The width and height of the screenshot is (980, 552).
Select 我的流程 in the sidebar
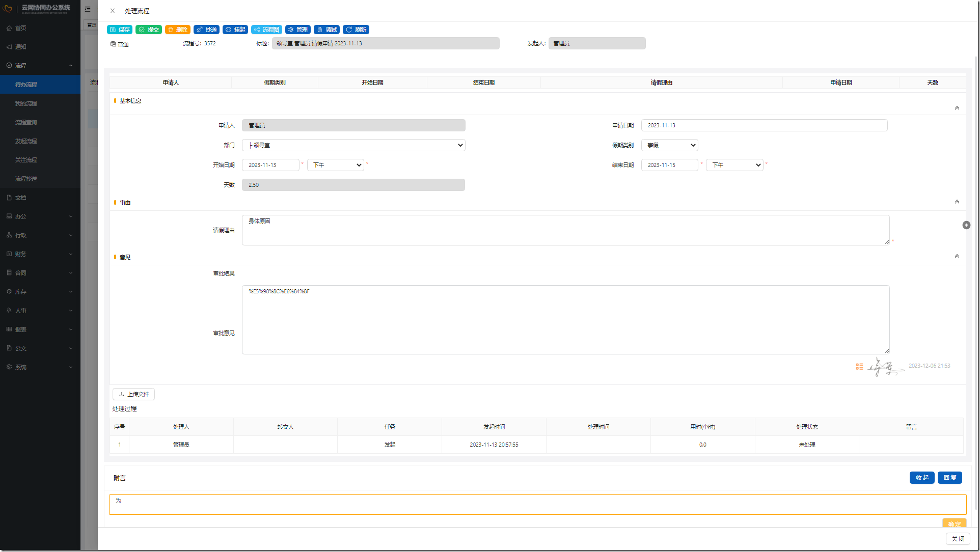(40, 103)
